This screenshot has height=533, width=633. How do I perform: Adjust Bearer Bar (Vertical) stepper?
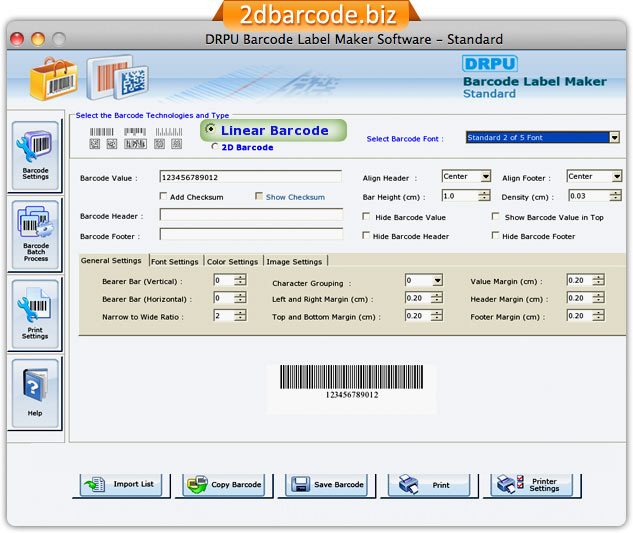pyautogui.click(x=240, y=280)
